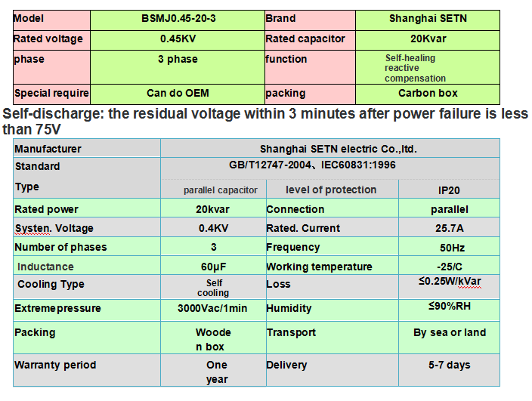Select the Shanghai SETN brand value cell
Viewport: 532px width, 401px height.
pos(428,19)
